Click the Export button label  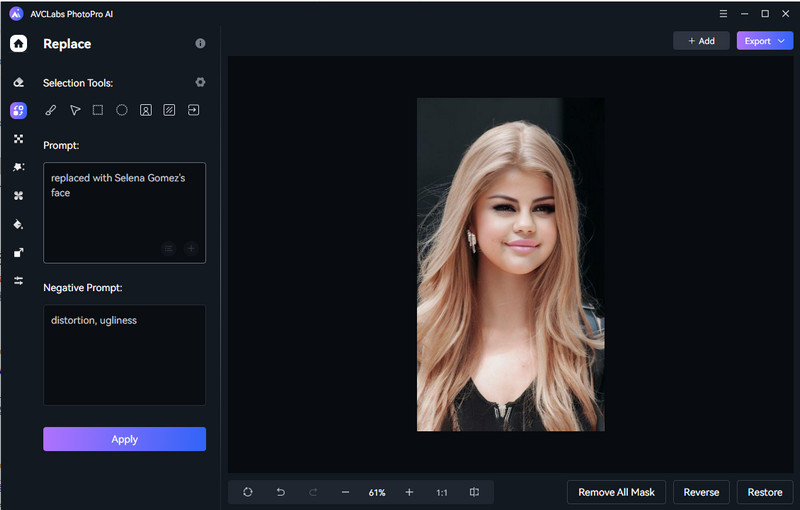tap(757, 41)
